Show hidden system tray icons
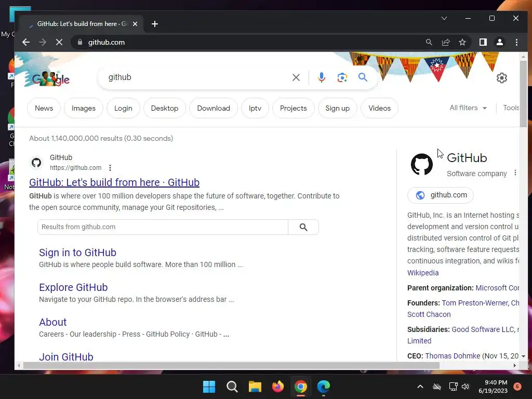The height and width of the screenshot is (399, 532). point(420,387)
